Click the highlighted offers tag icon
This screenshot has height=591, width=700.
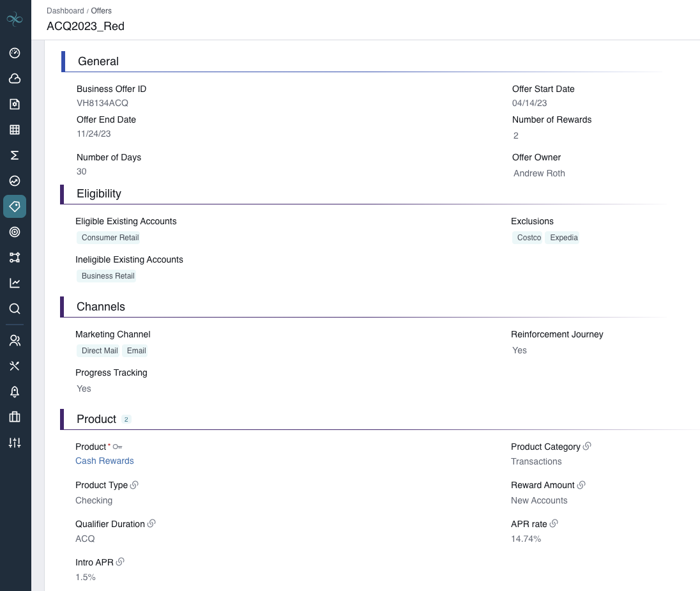tap(15, 206)
